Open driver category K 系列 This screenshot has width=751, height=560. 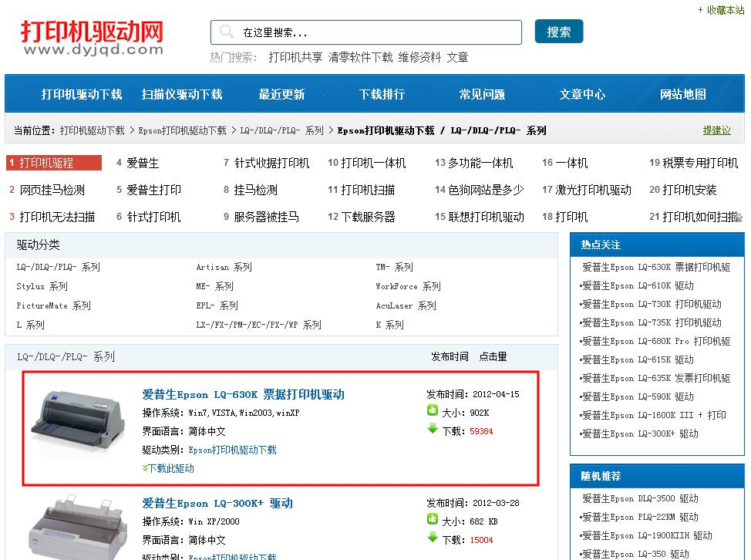(390, 325)
